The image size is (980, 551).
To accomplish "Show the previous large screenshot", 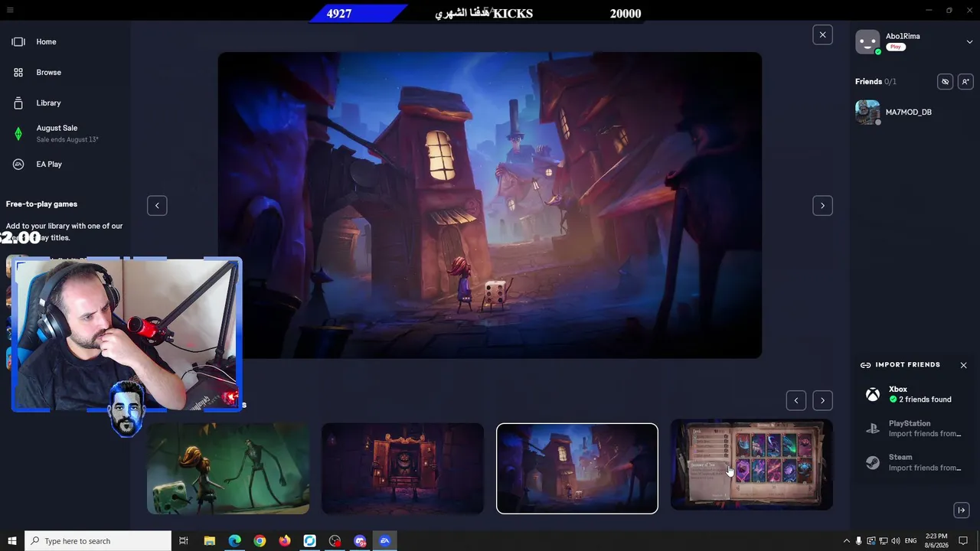I will click(157, 205).
